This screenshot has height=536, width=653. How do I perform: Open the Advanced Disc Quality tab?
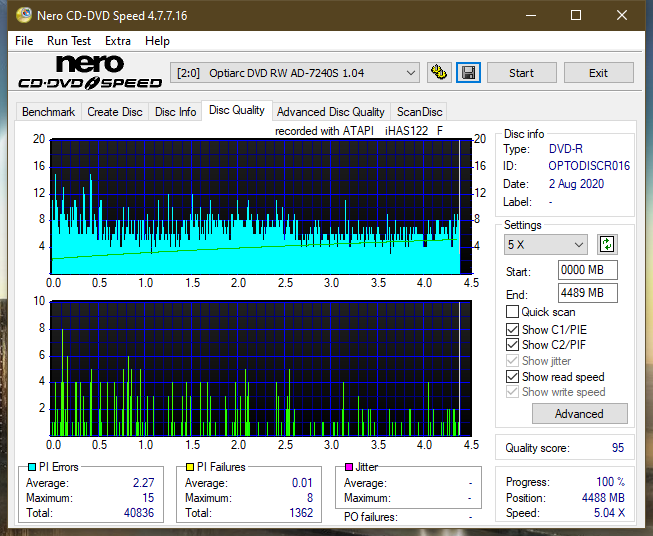pyautogui.click(x=331, y=112)
